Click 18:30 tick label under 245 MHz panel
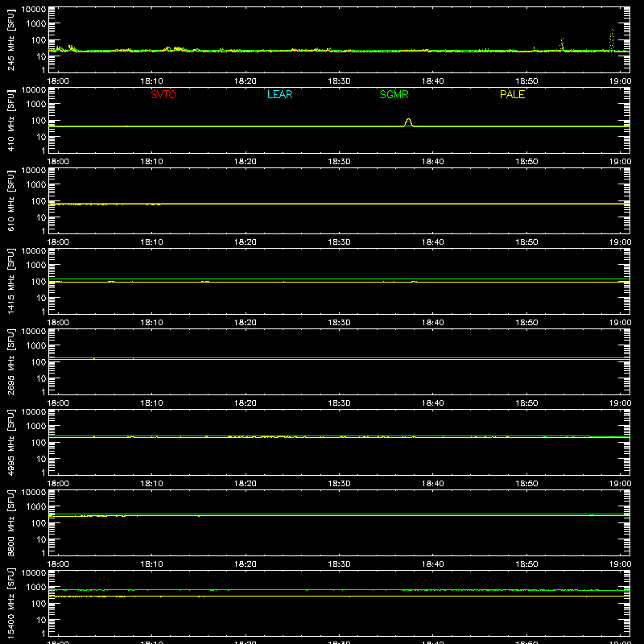Viewport: 644px width, 644px height. point(339,81)
